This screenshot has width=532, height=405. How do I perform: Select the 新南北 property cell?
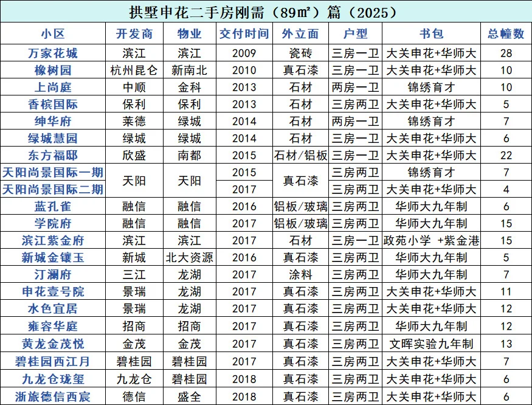point(189,70)
